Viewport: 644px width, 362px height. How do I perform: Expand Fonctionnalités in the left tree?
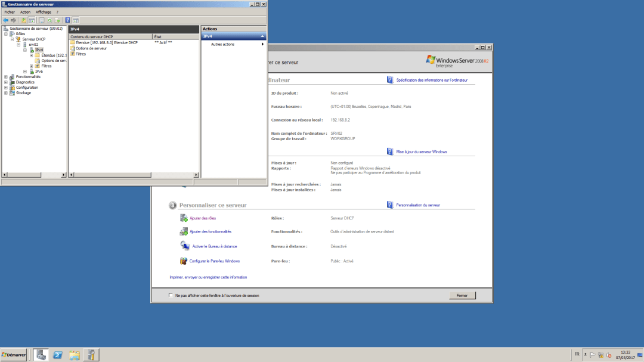[x=5, y=77]
